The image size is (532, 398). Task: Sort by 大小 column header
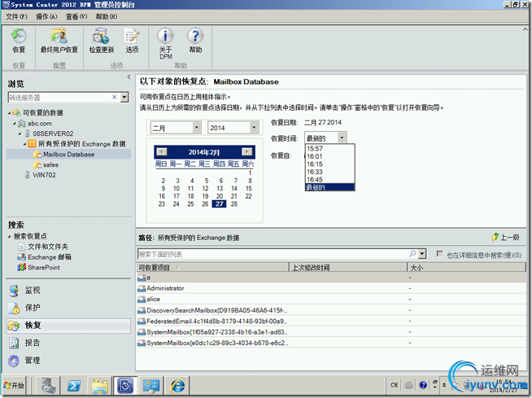[467, 268]
